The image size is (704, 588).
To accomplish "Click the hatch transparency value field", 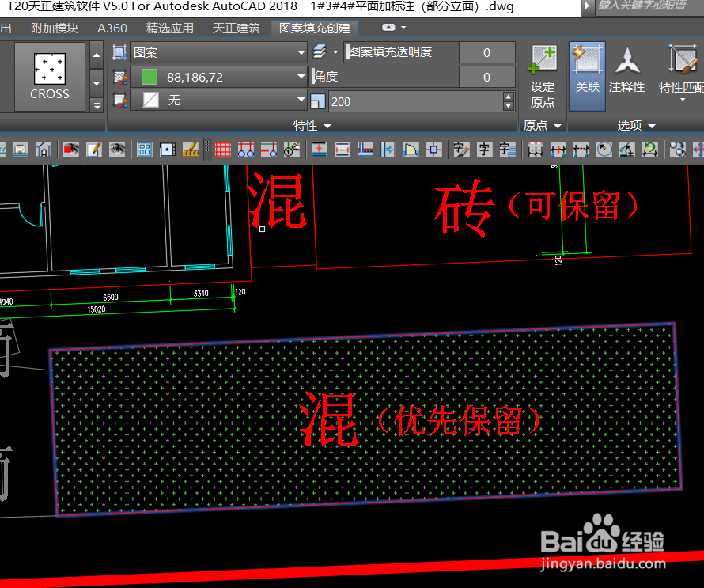I will (486, 52).
